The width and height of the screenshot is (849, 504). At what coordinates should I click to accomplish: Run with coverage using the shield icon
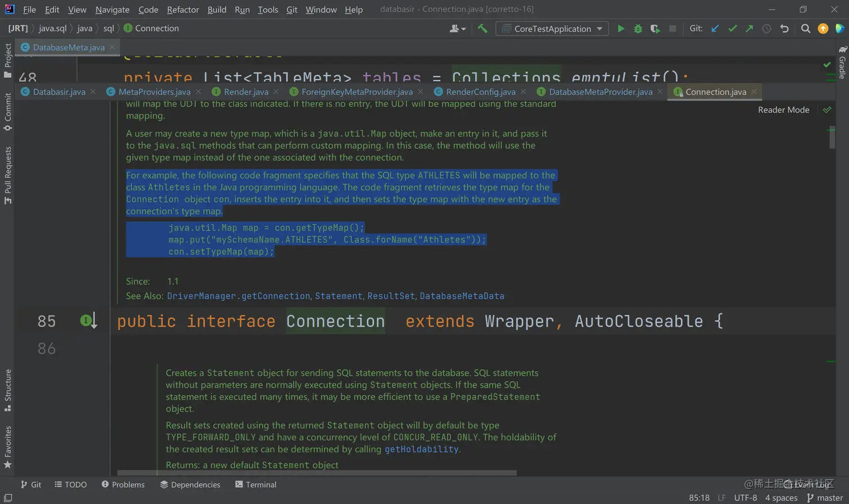pos(655,29)
